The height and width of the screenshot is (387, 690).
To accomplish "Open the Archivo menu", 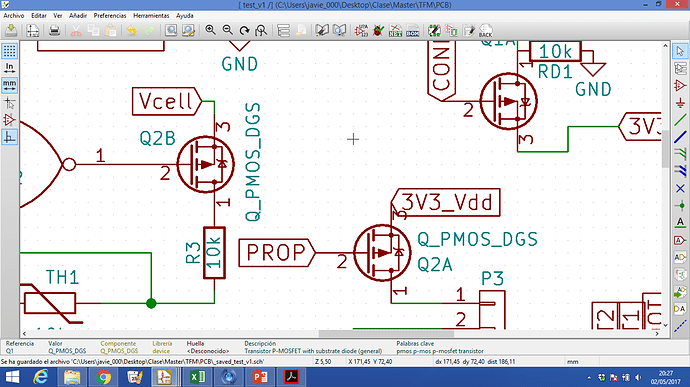I will coord(14,15).
